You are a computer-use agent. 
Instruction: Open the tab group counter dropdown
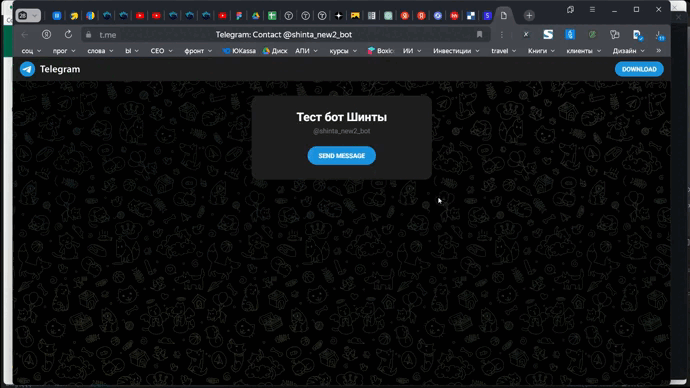28,16
